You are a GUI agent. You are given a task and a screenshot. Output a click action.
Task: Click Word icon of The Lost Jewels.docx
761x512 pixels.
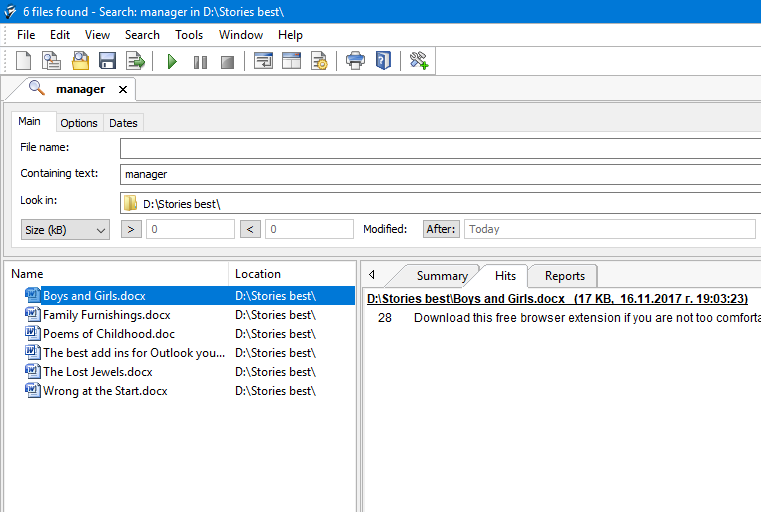33,371
